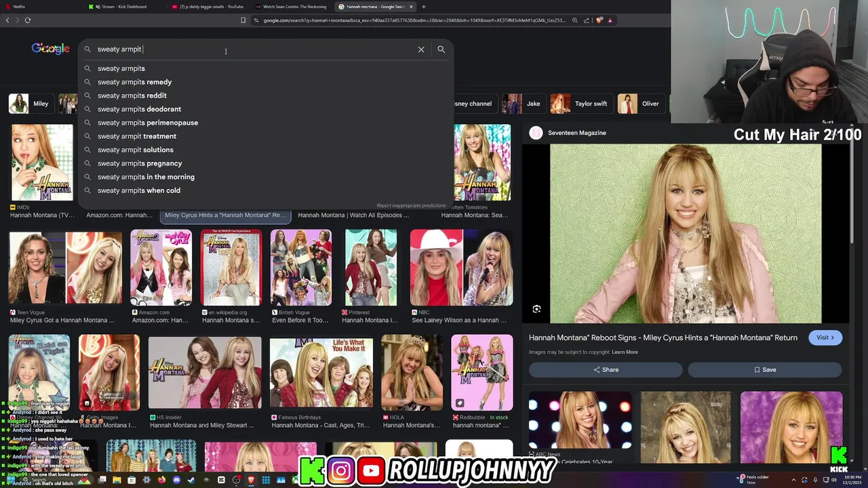Screen dimensions: 868x488
Task: Open the Hannah Montana Reboot Signs title link
Action: point(663,338)
